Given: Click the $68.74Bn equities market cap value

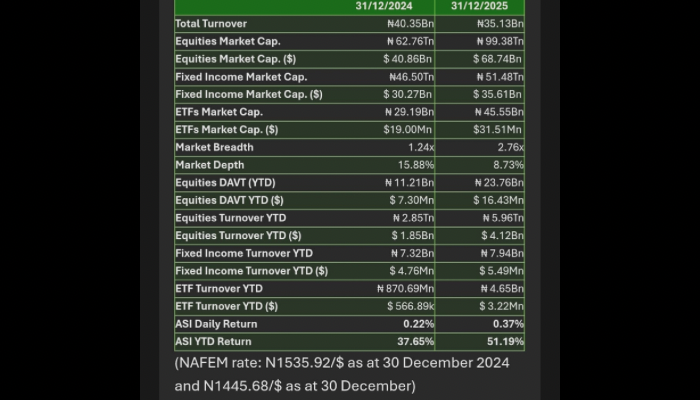Looking at the screenshot, I should (x=498, y=59).
